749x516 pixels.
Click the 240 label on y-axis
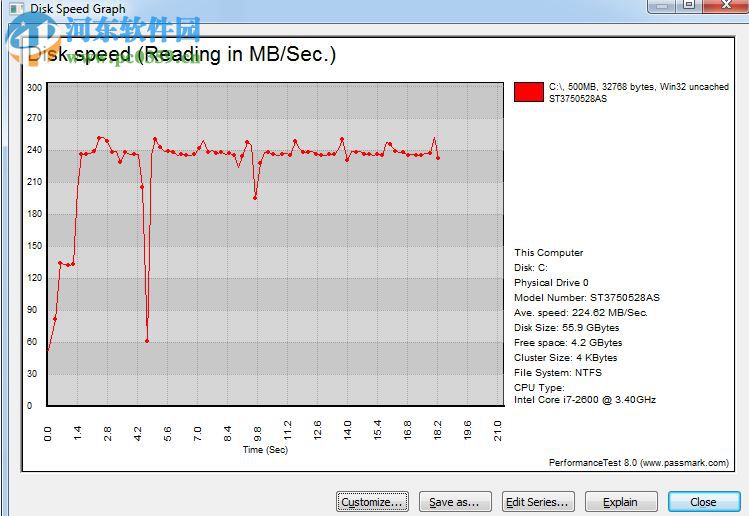[x=34, y=150]
